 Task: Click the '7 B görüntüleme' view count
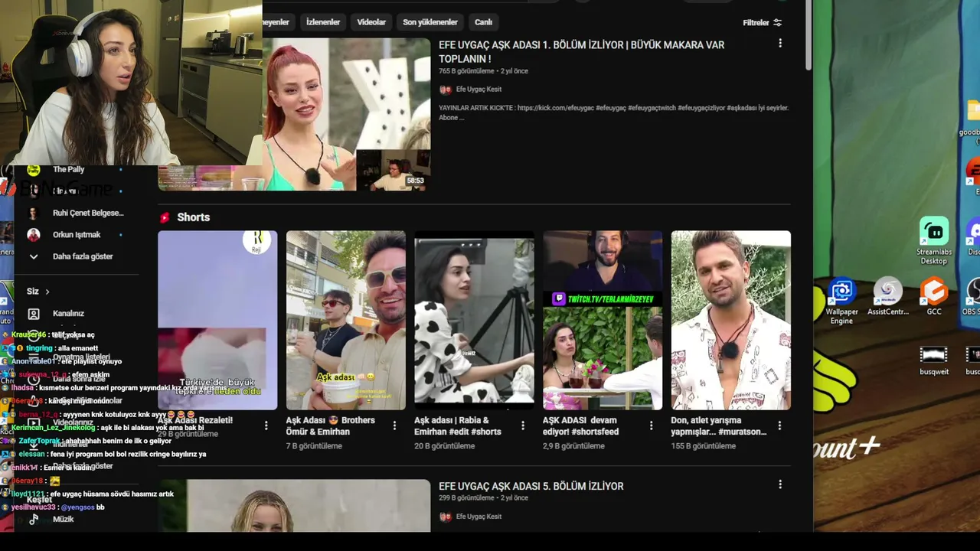click(x=314, y=446)
